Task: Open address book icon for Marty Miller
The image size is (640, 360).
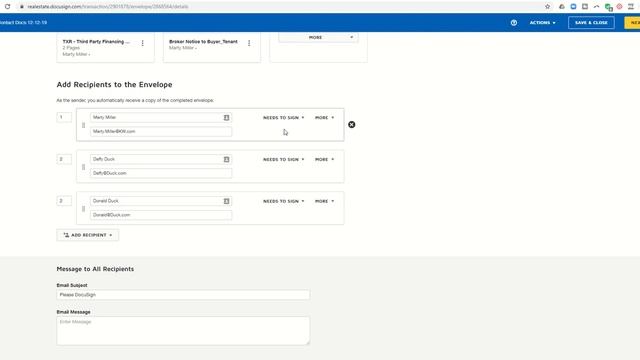Action: 227,118
